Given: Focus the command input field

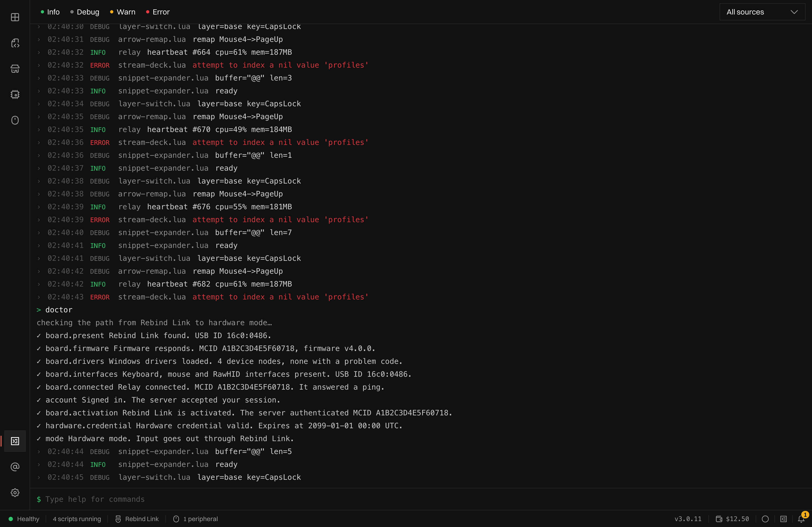Looking at the screenshot, I should tap(421, 499).
